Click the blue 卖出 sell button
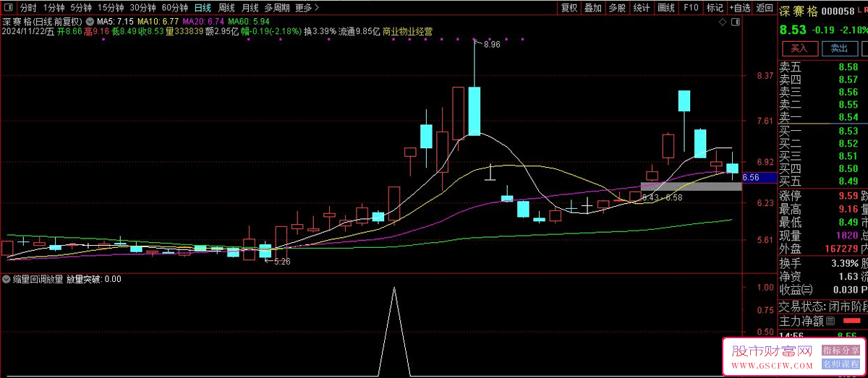Image resolution: width=868 pixels, height=378 pixels. (839, 48)
